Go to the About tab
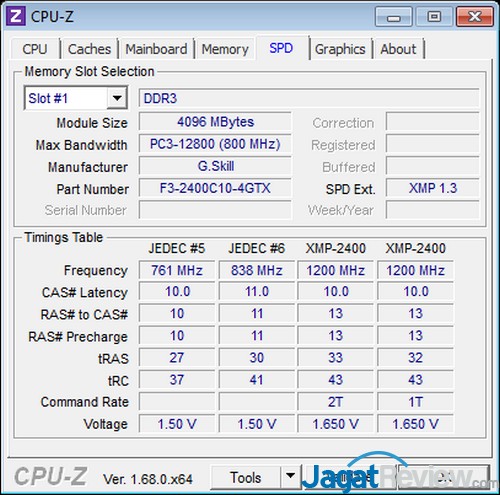The image size is (500, 495). click(x=398, y=49)
